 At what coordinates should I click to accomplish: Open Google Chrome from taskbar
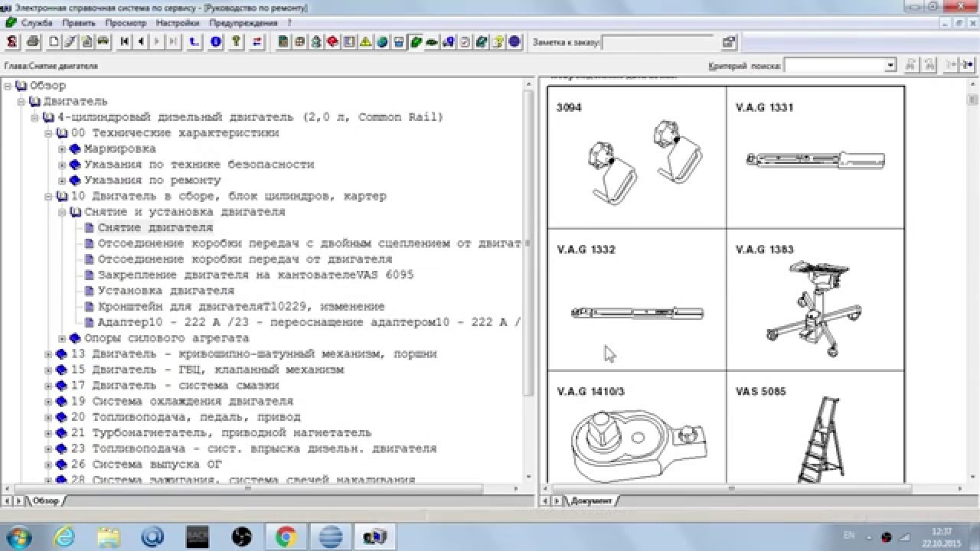click(286, 536)
